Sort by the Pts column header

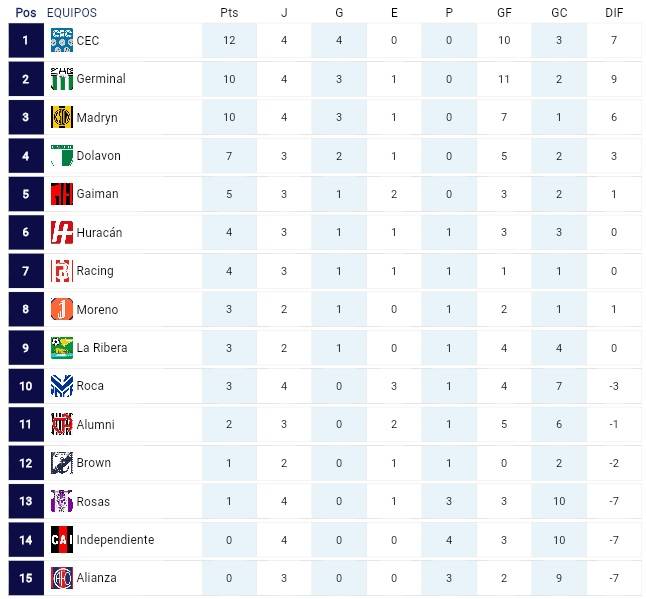pyautogui.click(x=229, y=12)
